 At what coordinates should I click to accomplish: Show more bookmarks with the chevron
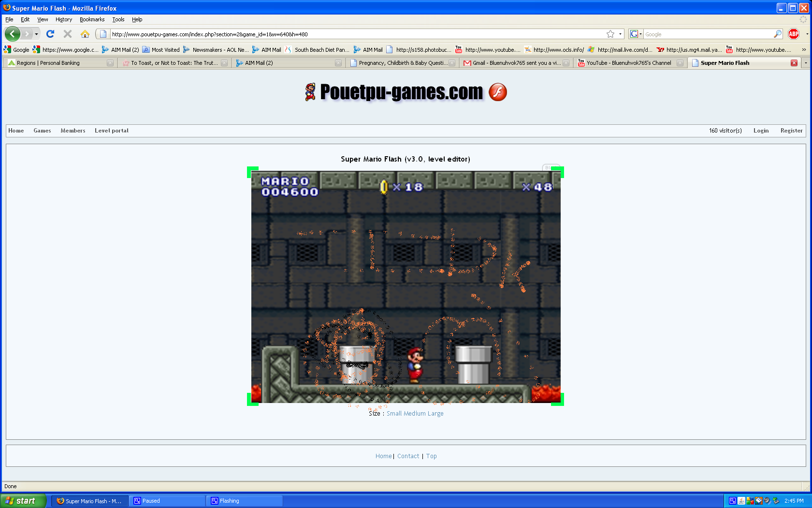(804, 49)
